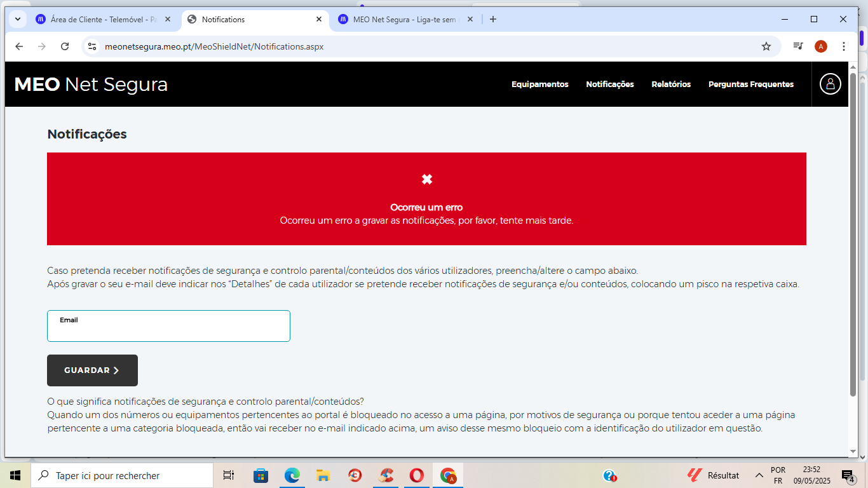Viewport: 868px width, 488px height.
Task: Open the Windows Start menu
Action: pyautogui.click(x=15, y=475)
